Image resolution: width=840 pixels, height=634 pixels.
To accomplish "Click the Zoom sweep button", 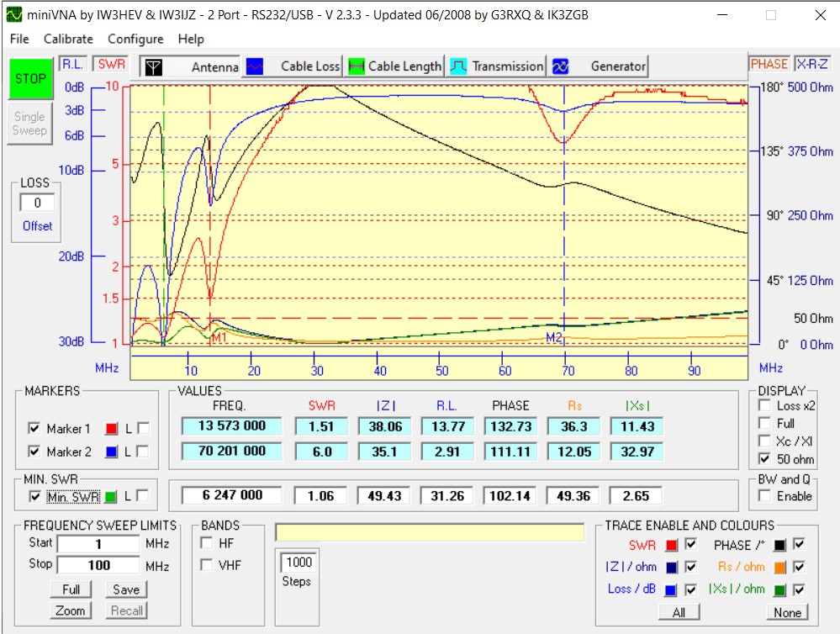I will [x=71, y=610].
